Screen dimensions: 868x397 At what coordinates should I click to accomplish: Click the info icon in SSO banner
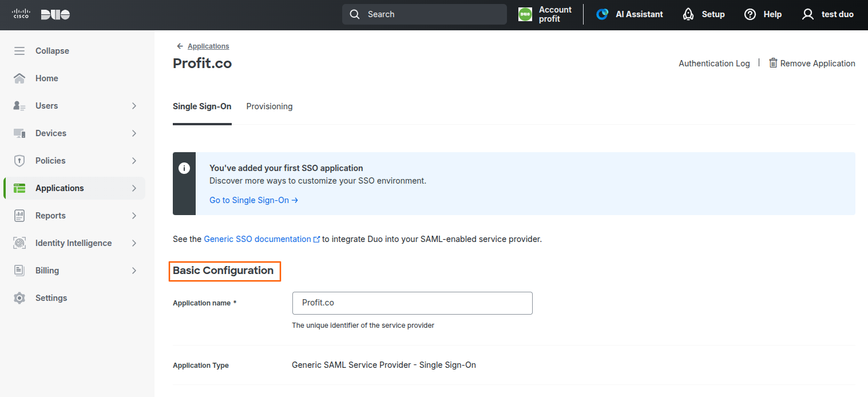184,168
